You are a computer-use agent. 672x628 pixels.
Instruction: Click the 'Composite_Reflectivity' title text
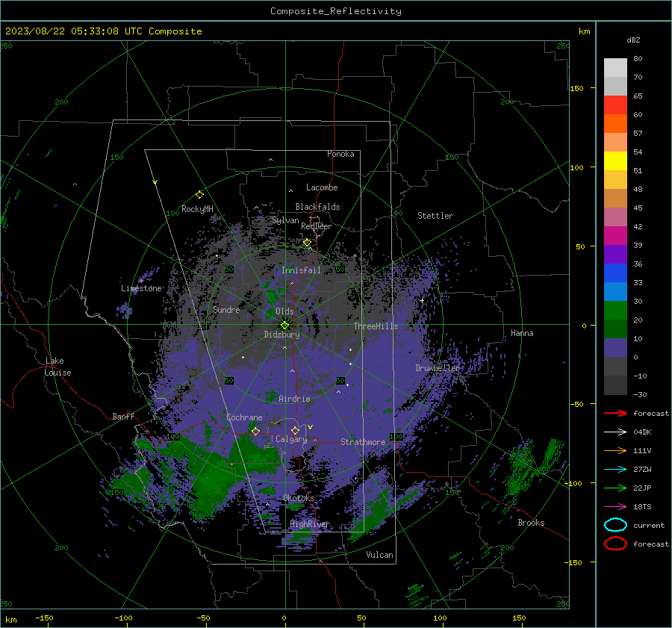[x=336, y=11]
